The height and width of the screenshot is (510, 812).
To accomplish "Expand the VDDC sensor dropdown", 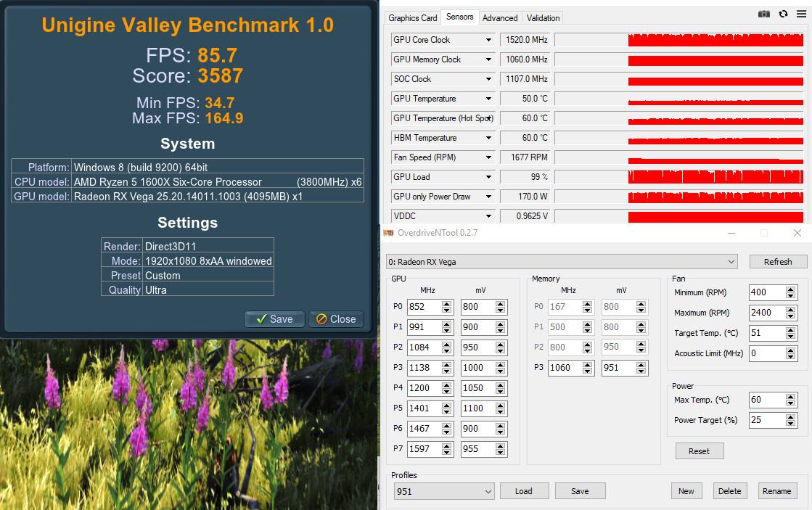I will coord(488,216).
